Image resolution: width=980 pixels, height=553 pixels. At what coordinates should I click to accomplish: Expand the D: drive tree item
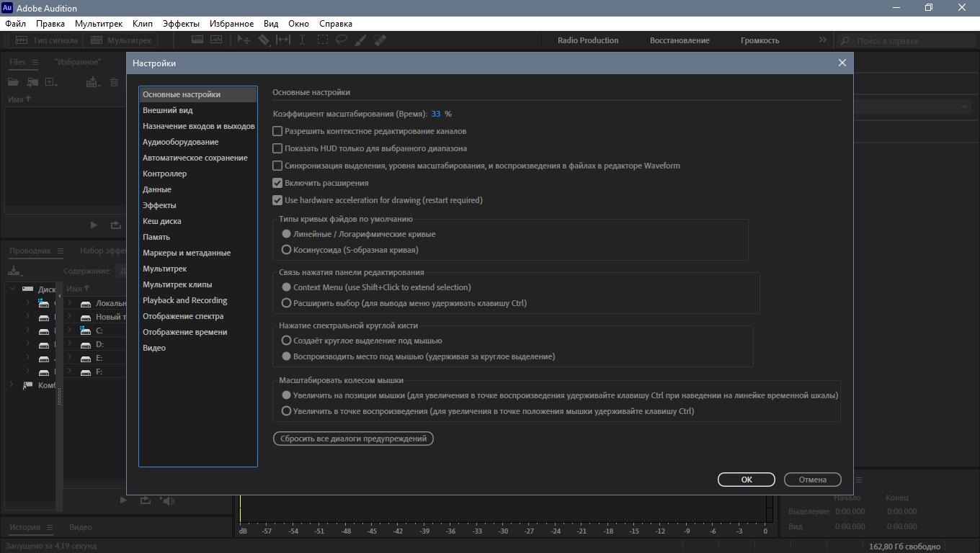(70, 344)
